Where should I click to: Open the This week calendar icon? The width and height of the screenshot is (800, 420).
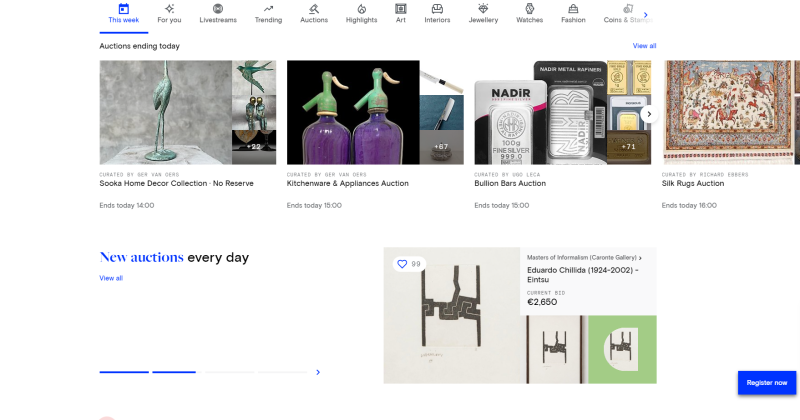pyautogui.click(x=123, y=9)
